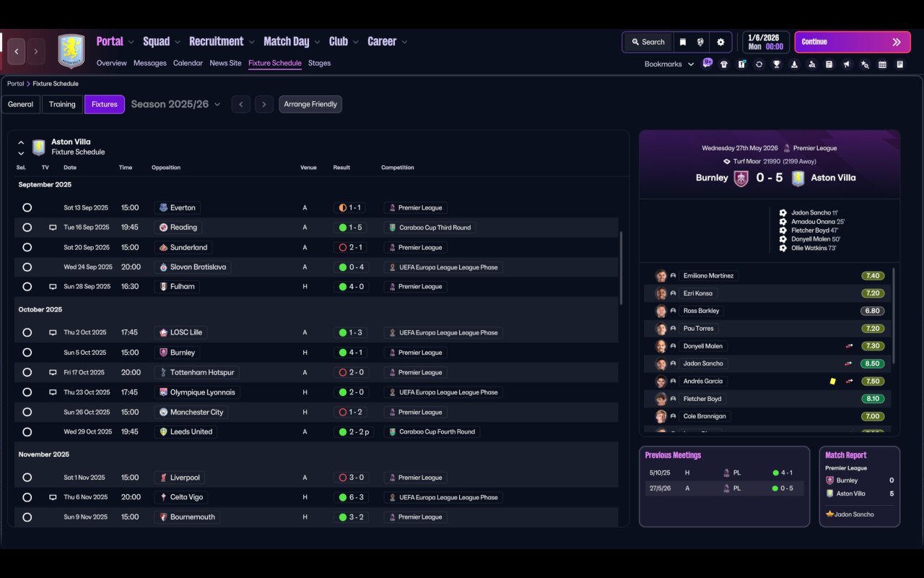
Task: Open the Bookmarks dropdown
Action: [669, 64]
